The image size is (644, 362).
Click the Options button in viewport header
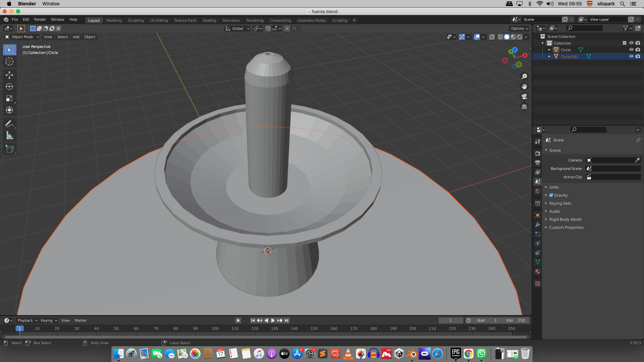519,28
